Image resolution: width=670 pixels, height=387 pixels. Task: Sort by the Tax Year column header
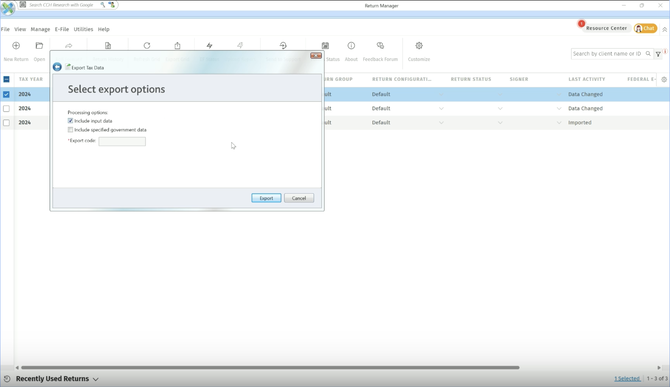31,79
